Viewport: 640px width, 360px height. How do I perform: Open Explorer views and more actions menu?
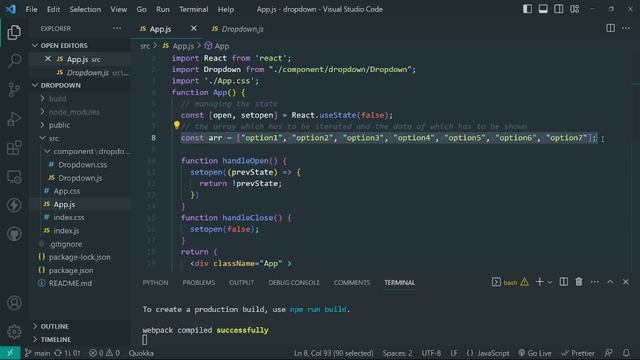click(x=117, y=28)
